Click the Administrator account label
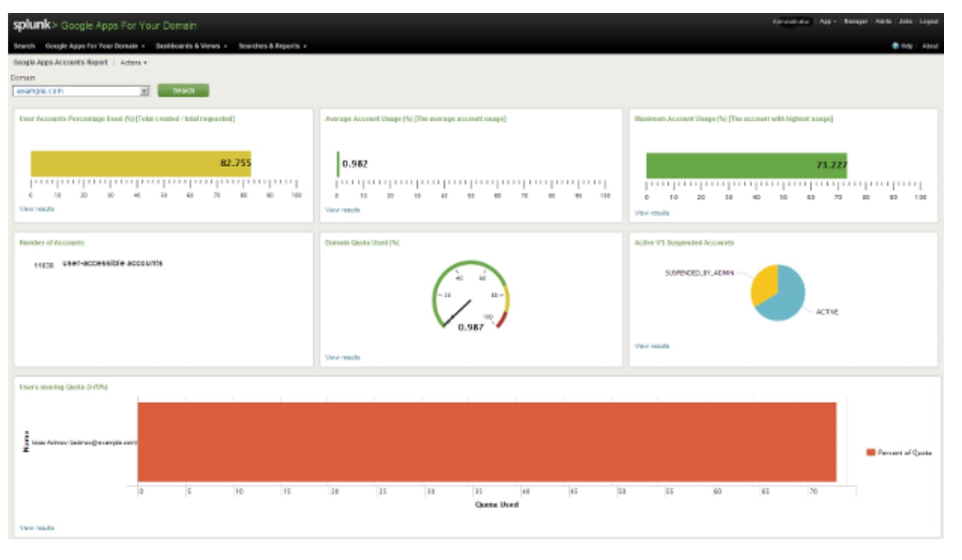Viewport: 962px width, 560px height. pyautogui.click(x=790, y=21)
